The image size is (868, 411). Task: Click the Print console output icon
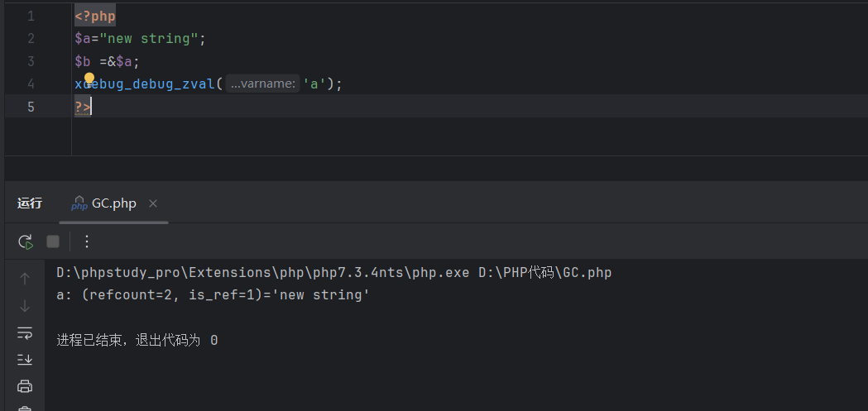(25, 386)
